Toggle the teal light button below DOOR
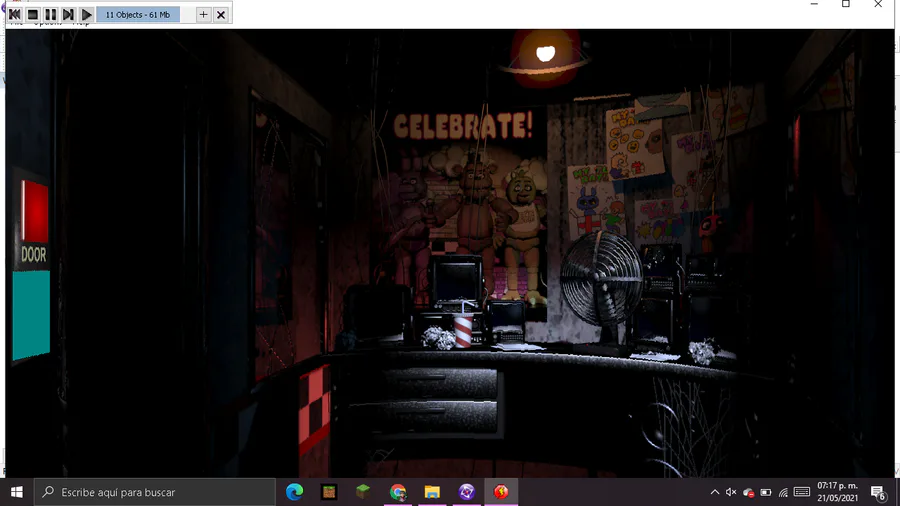 tap(31, 314)
